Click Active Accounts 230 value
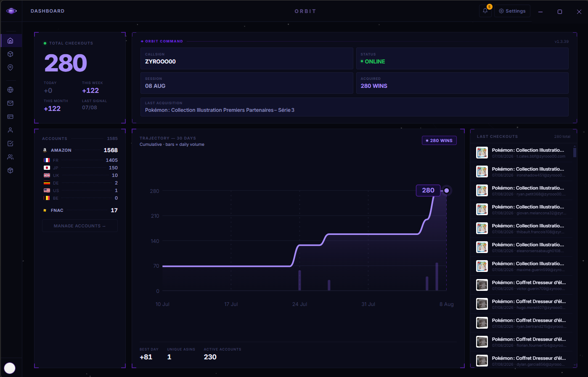 coord(210,357)
